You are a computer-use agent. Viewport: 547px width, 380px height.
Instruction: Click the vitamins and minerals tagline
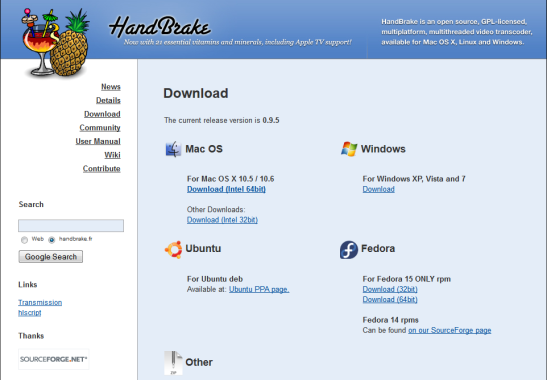(238, 42)
